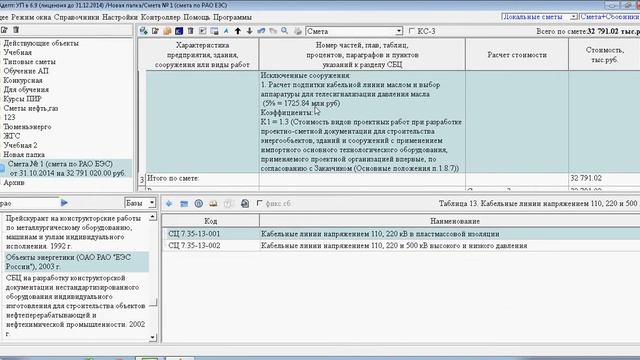Viewport: 640px width, 360px height.
Task: Click the blue letter A font icon
Action: [226, 31]
